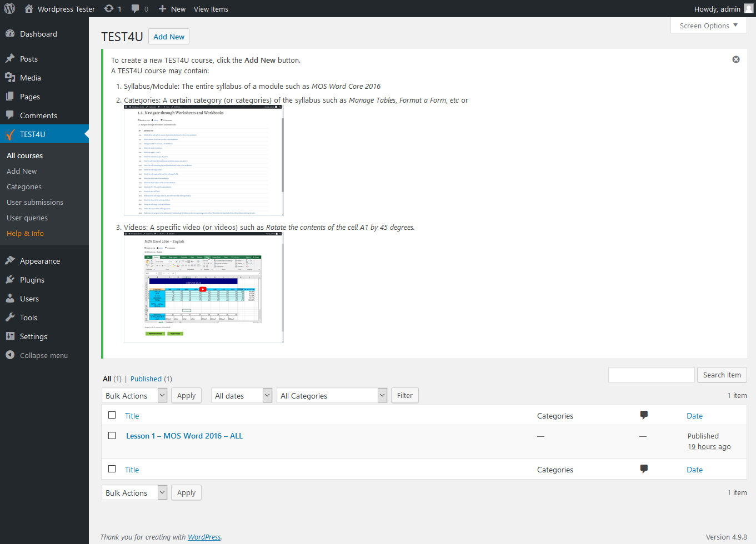
Task: Click the Pages icon in sidebar
Action: point(10,96)
